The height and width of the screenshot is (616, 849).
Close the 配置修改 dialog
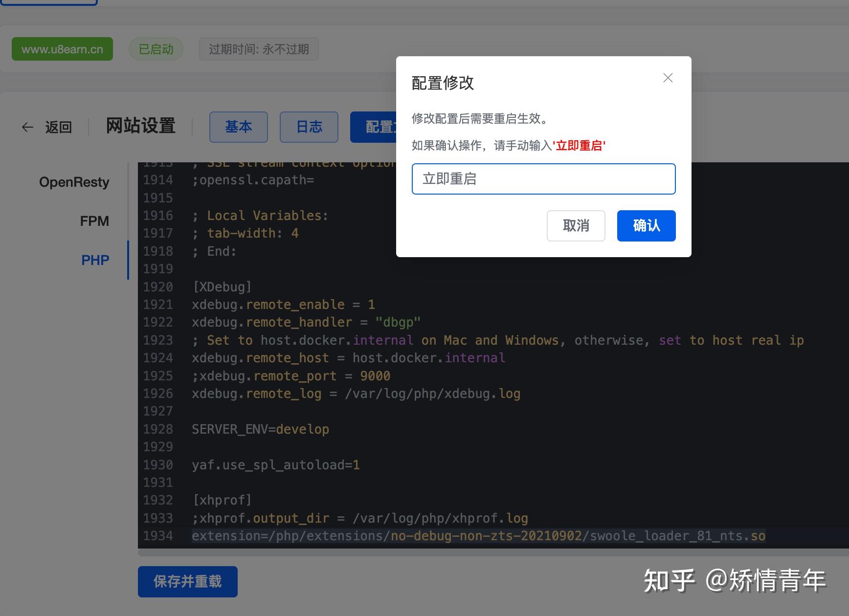pyautogui.click(x=668, y=78)
